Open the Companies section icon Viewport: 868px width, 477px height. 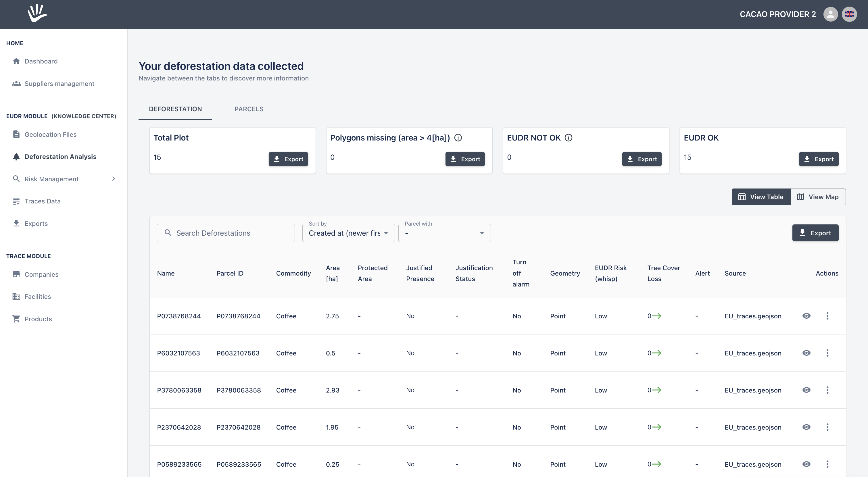16,274
